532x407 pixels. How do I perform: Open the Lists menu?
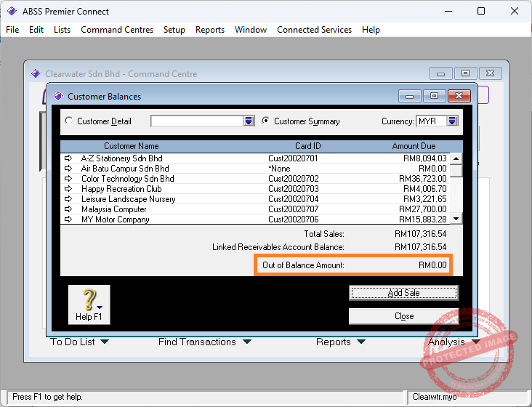[x=62, y=30]
